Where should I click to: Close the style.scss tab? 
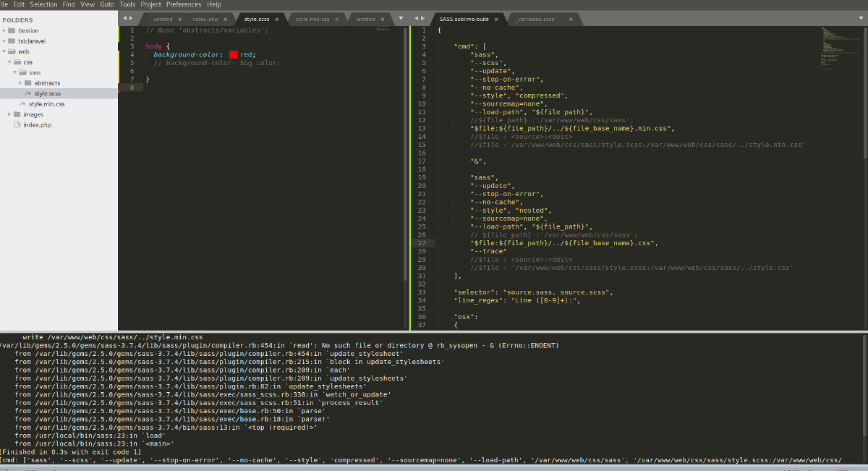point(277,20)
